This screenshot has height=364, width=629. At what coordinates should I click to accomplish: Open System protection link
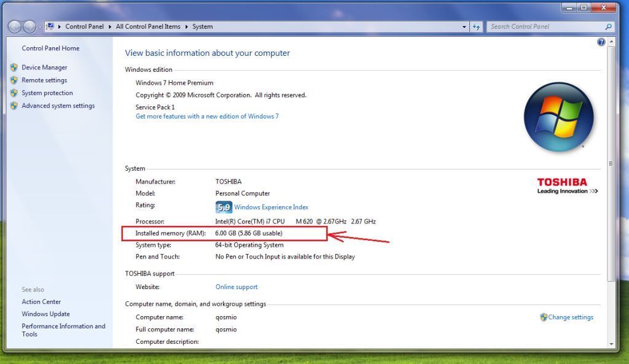click(47, 93)
